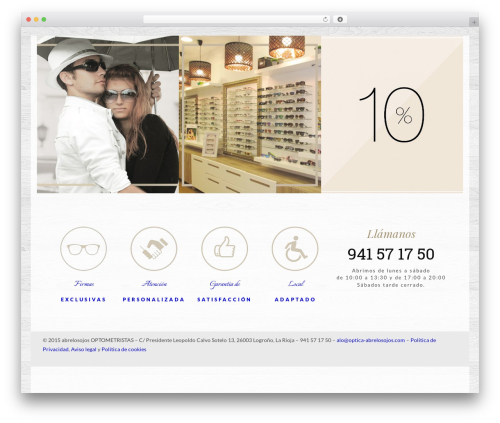Open the SATISFACCIÓN link
This screenshot has height=423, width=500.
click(x=224, y=300)
